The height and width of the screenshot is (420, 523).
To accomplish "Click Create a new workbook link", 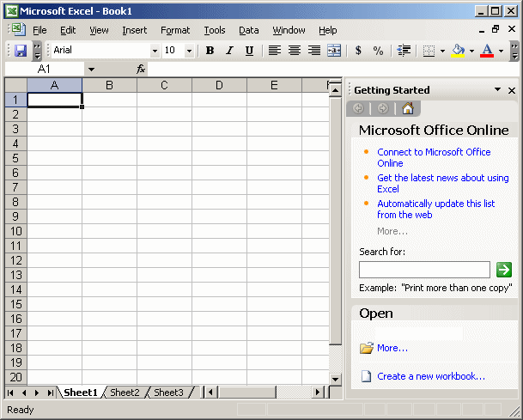I will click(x=431, y=376).
